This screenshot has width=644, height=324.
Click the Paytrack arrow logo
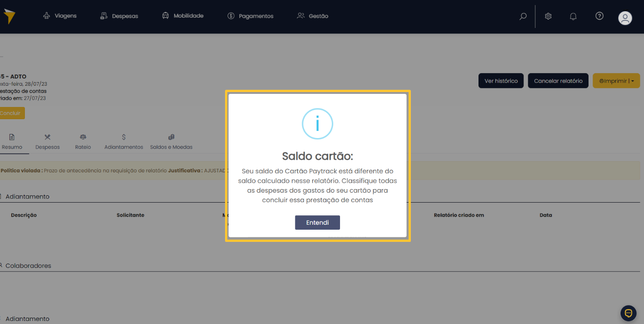(9, 16)
